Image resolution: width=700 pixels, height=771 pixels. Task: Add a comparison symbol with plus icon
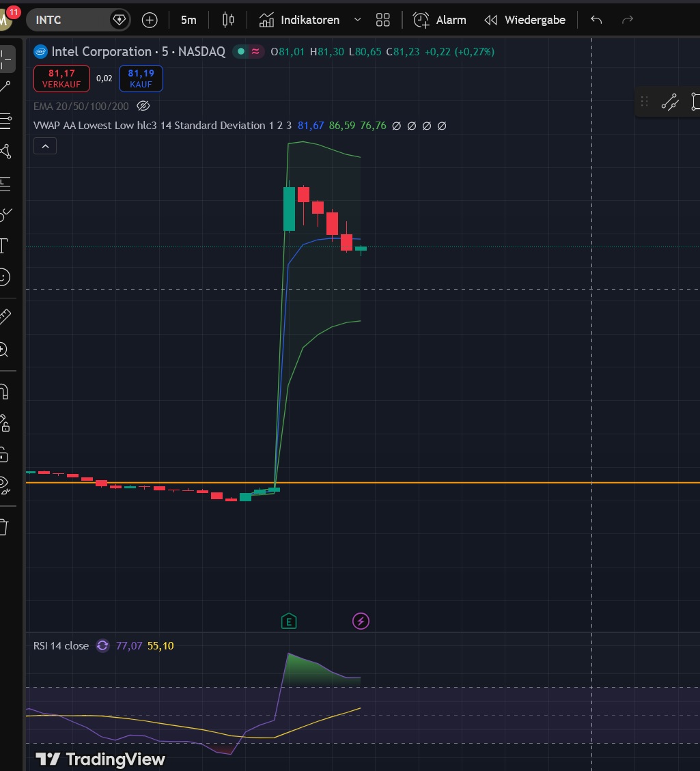(x=150, y=20)
